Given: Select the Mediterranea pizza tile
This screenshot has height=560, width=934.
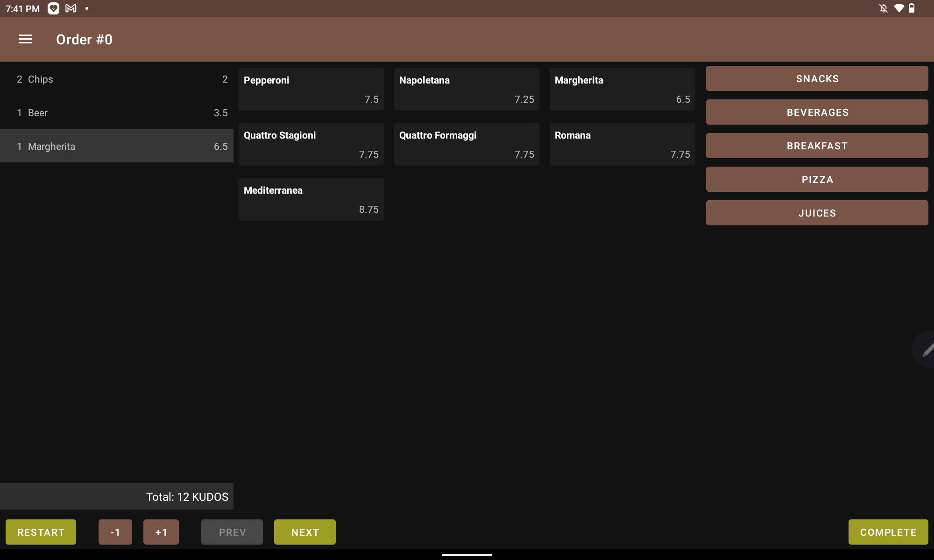Looking at the screenshot, I should pos(311,199).
